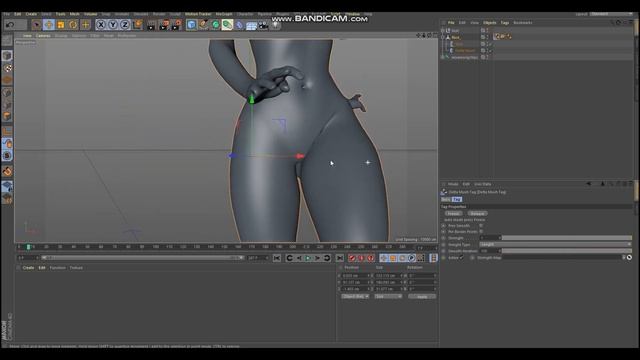Click Apply in the coordinates panel
This screenshot has height=360, width=640.
click(x=422, y=296)
